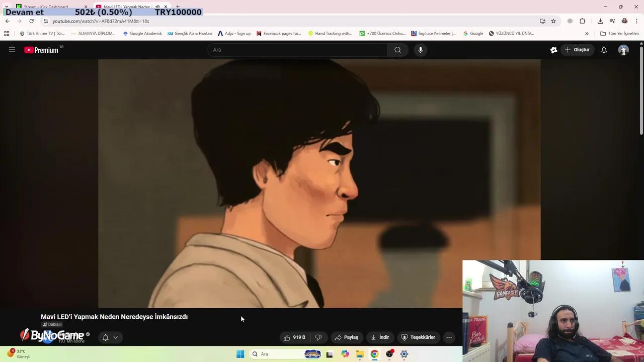
Task: Open weather widget showing 33°C
Action: (18, 353)
